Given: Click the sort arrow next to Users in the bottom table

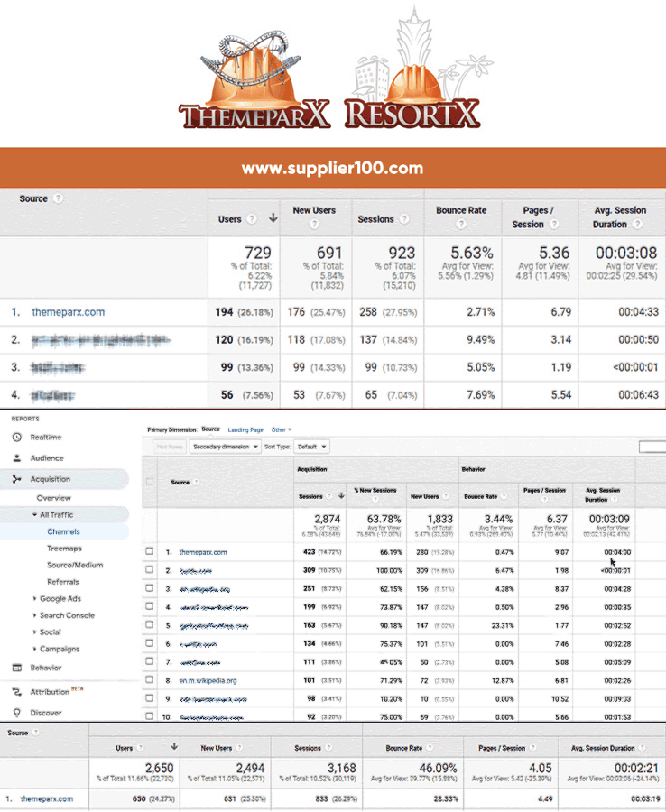Looking at the screenshot, I should (174, 747).
